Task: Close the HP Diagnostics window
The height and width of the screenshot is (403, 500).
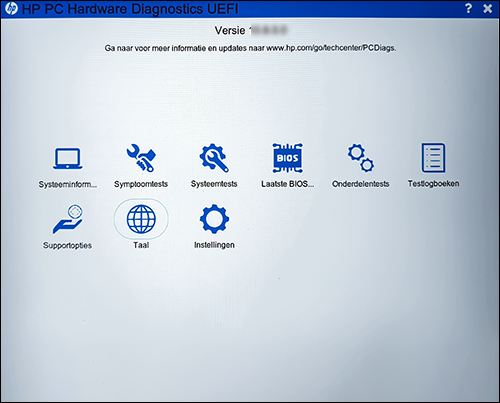Action: (488, 8)
